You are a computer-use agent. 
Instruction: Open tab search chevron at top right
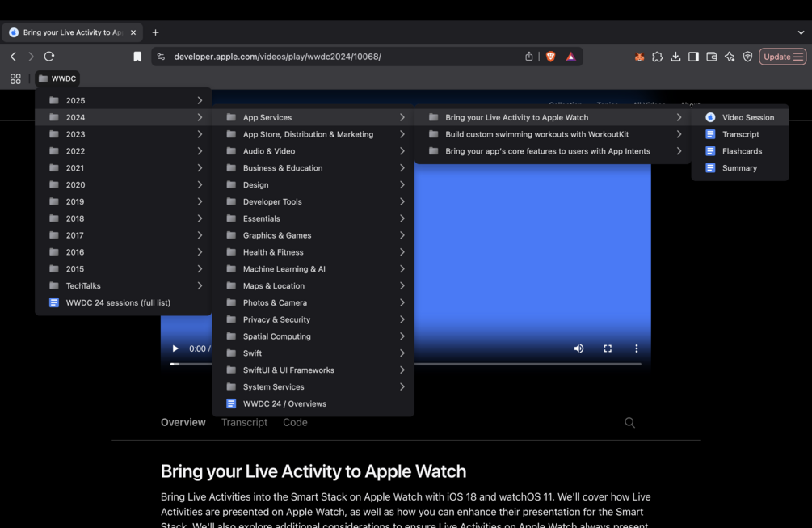(x=801, y=32)
